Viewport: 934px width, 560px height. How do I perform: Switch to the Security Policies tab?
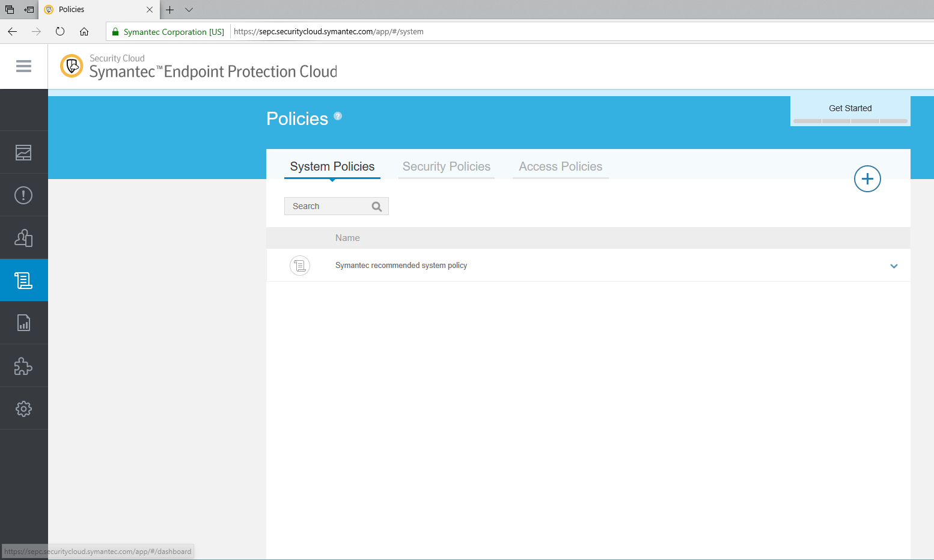tap(447, 166)
